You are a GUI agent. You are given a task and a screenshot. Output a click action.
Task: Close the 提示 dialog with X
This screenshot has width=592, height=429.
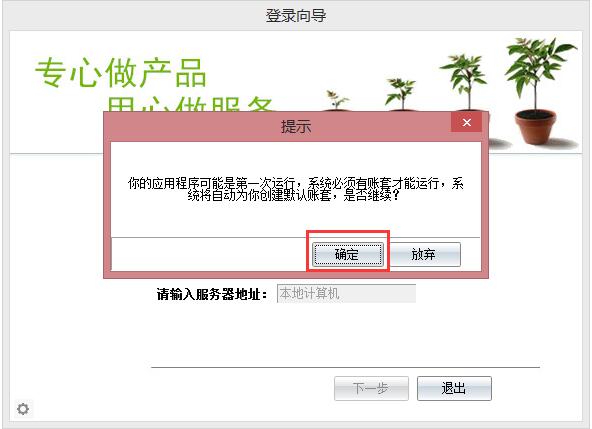(x=466, y=122)
